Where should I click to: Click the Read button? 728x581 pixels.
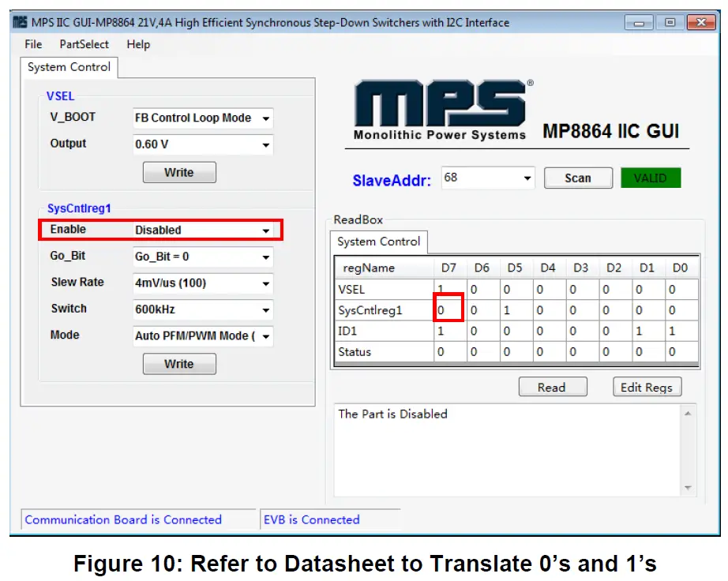click(553, 387)
